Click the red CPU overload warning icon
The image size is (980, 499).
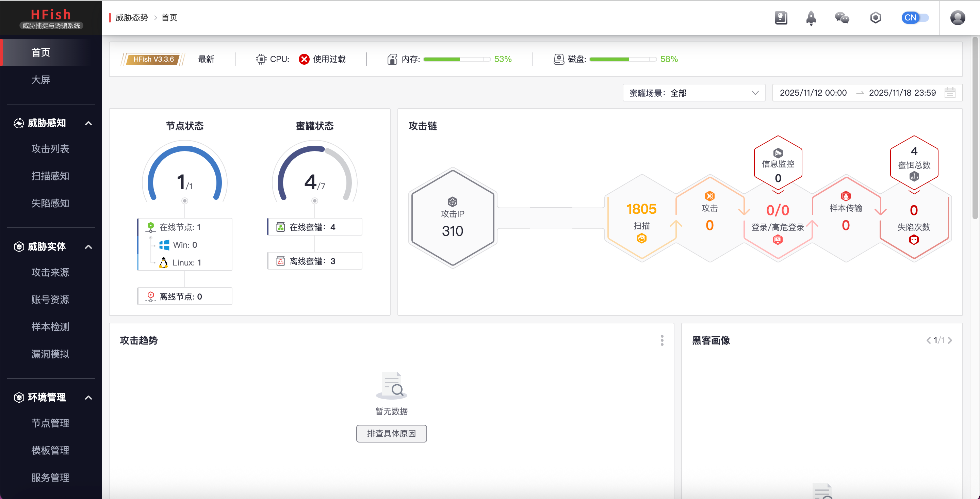pyautogui.click(x=304, y=59)
